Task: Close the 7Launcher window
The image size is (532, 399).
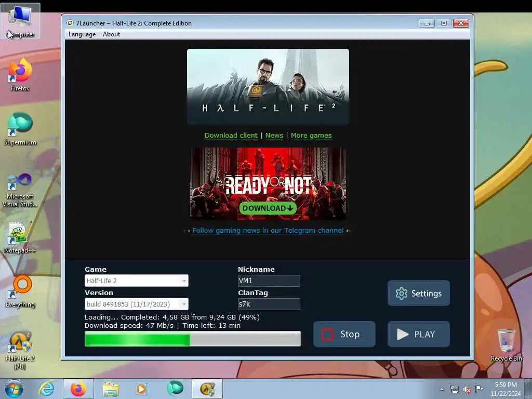Action: (x=461, y=23)
